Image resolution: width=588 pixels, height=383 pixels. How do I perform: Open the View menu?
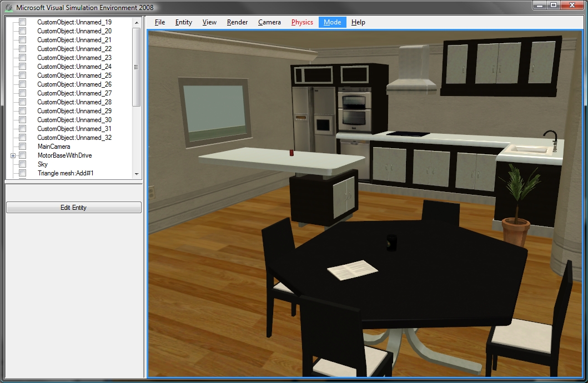tap(209, 22)
